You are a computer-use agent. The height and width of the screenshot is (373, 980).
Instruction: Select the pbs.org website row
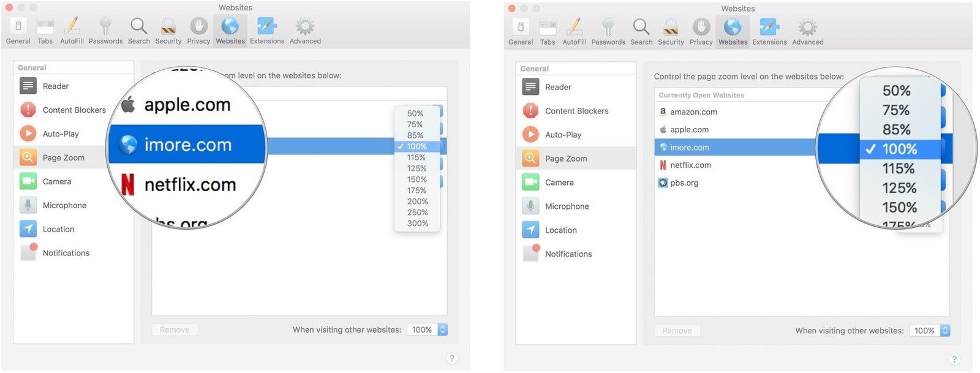(x=735, y=183)
